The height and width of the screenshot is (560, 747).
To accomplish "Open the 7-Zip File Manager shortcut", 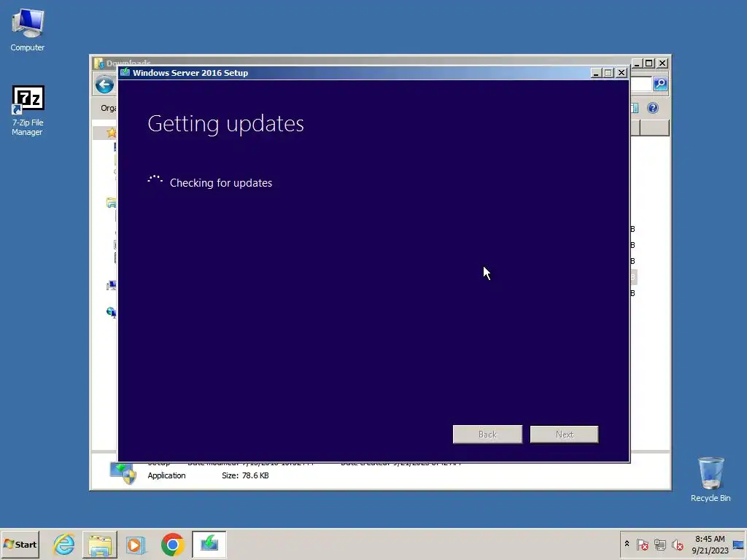I will (28, 111).
